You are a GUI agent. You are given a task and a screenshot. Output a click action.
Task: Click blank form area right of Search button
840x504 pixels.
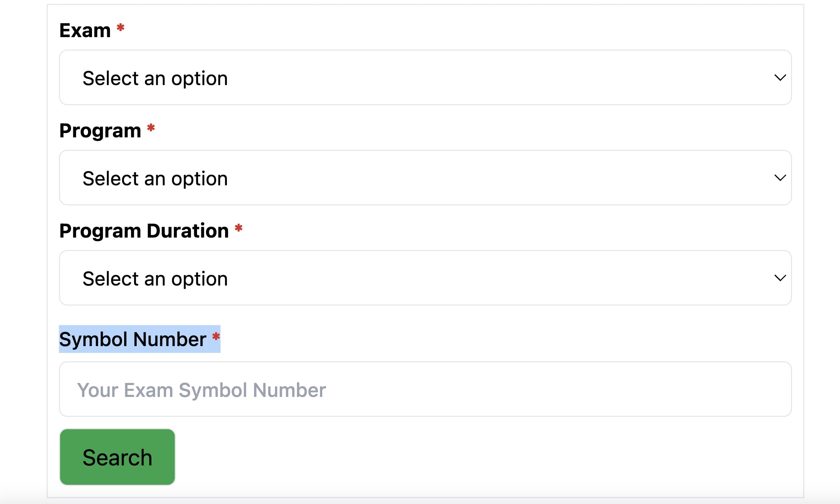click(x=469, y=457)
